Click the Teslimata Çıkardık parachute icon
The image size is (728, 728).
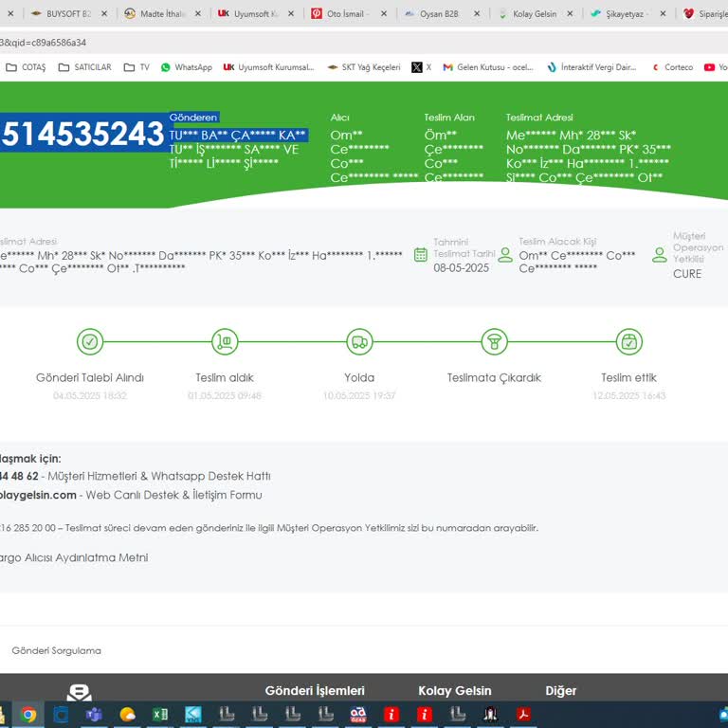494,341
